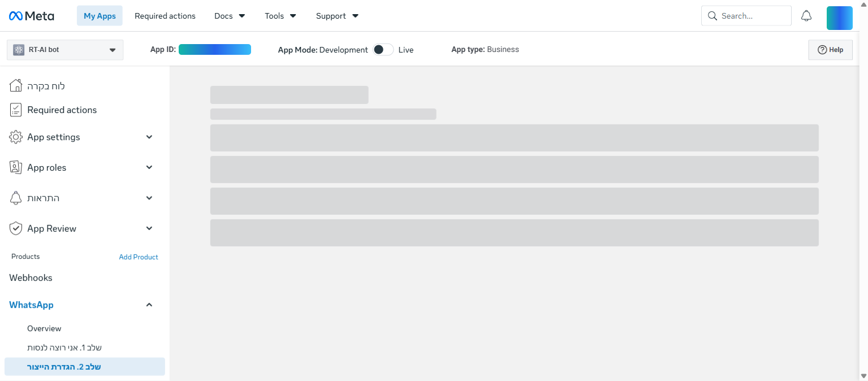Click into the Search field
This screenshot has height=381, width=868.
pos(746,16)
